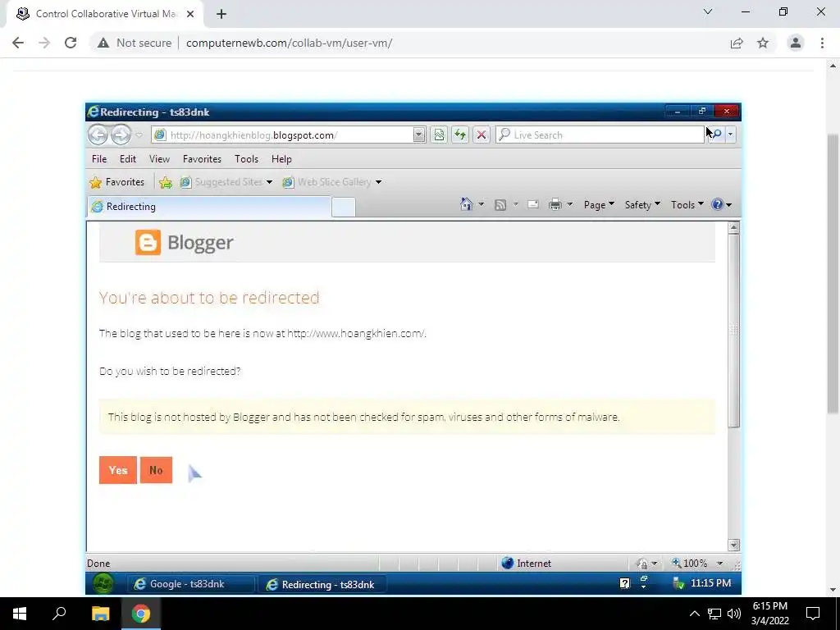Screen dimensions: 840x630
Task: Open Tools menu in menu bar
Action: click(x=246, y=159)
